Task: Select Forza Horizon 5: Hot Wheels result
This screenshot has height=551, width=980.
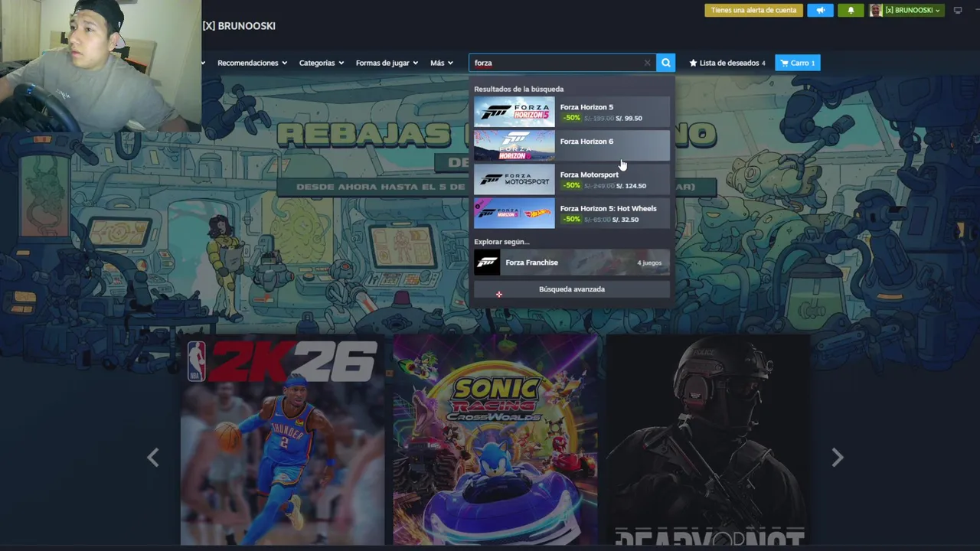Action: coord(572,213)
